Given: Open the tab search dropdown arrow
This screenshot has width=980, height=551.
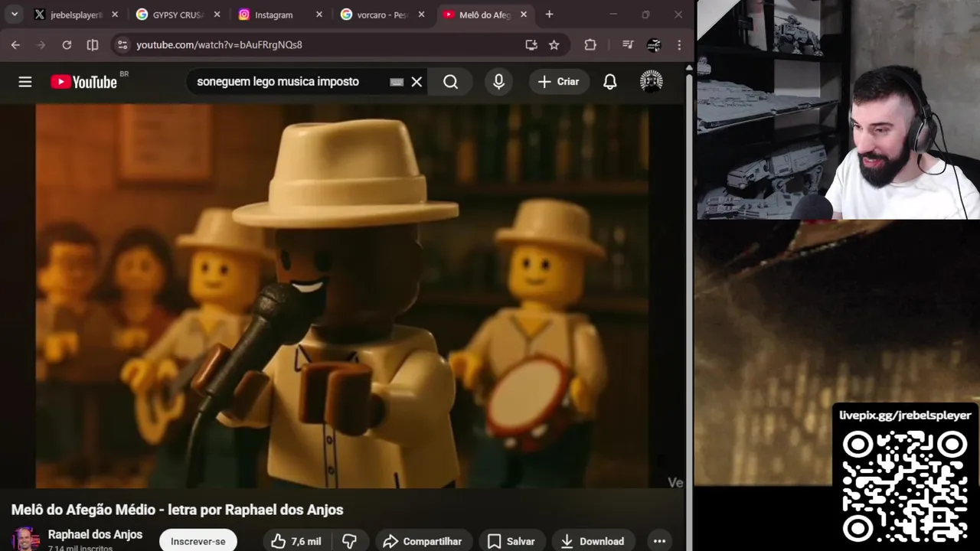Looking at the screenshot, I should pos(15,15).
